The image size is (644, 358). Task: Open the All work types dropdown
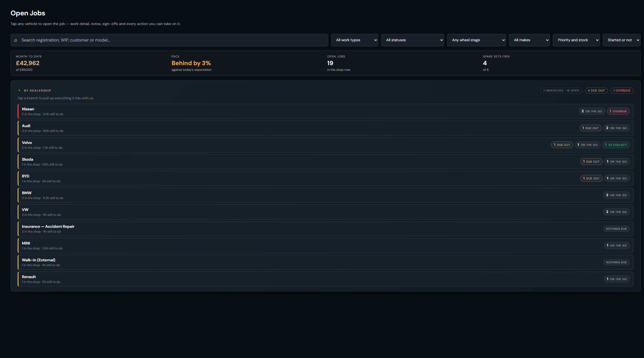354,40
